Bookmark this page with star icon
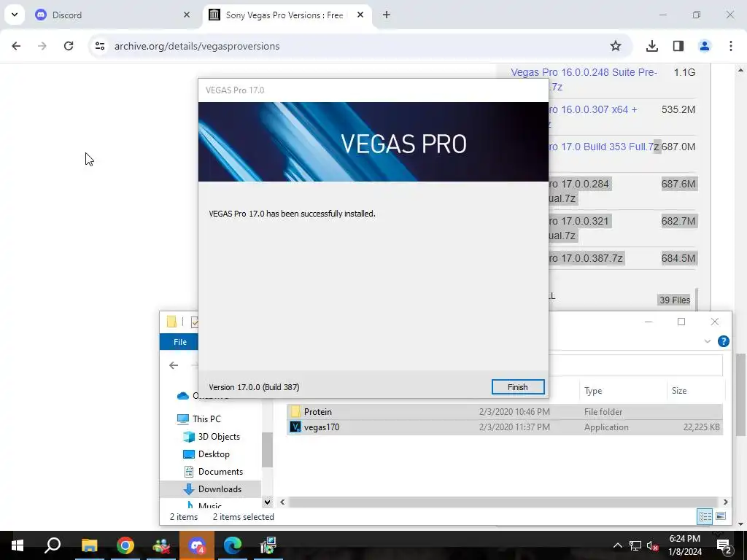The width and height of the screenshot is (747, 560). [x=616, y=46]
